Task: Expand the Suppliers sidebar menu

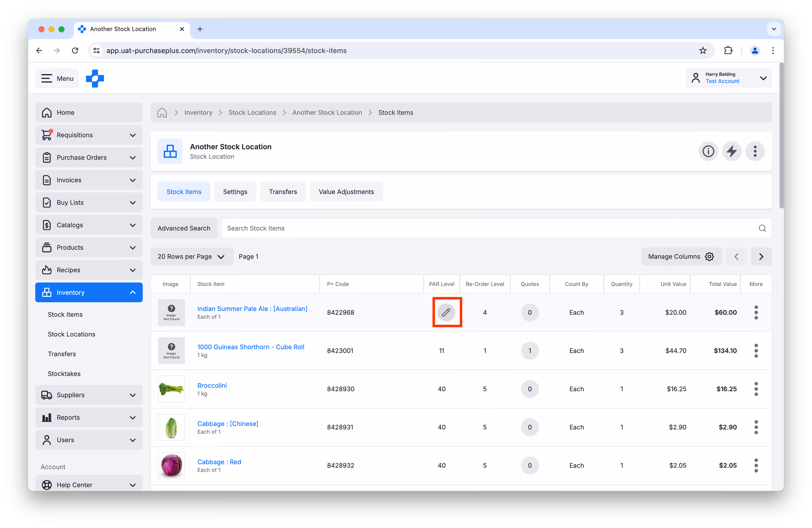Action: pyautogui.click(x=89, y=395)
